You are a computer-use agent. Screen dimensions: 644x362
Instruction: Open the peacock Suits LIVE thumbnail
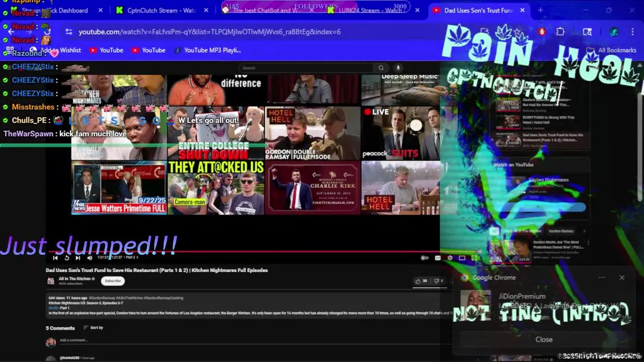click(401, 134)
